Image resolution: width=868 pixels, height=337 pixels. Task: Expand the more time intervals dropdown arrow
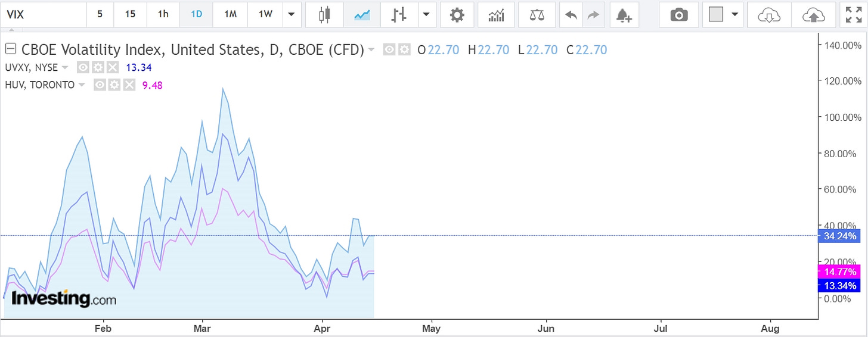(x=292, y=14)
